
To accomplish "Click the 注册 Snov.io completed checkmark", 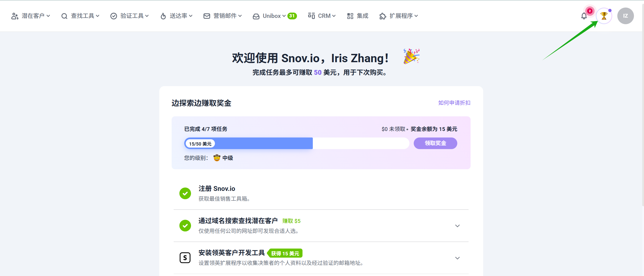I will point(185,193).
